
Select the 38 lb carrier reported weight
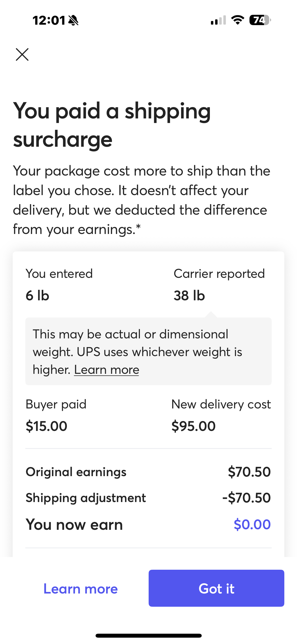pos(189,296)
